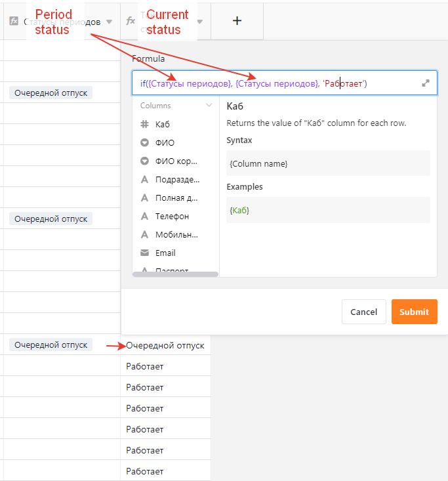Click the columns list horizontal scrollbar

pyautogui.click(x=175, y=274)
